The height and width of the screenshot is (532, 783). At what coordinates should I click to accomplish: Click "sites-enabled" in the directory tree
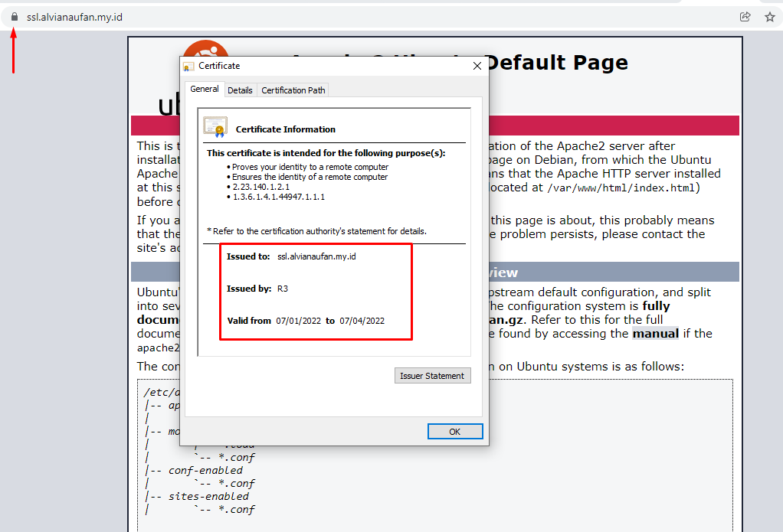[x=208, y=497]
